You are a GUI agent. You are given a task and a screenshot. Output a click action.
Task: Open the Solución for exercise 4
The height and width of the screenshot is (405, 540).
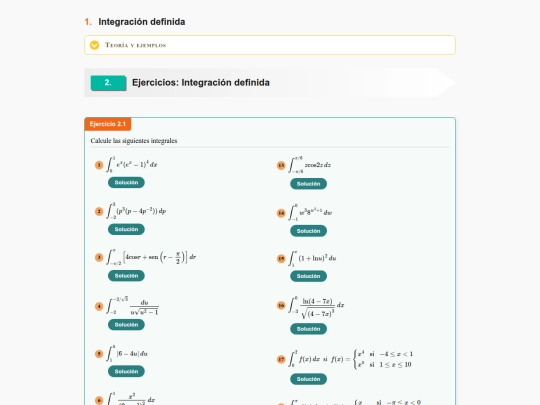tap(126, 325)
